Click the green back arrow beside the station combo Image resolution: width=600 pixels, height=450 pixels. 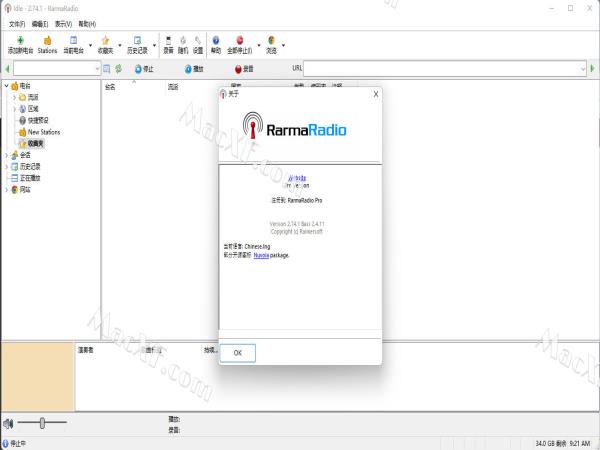(7, 69)
